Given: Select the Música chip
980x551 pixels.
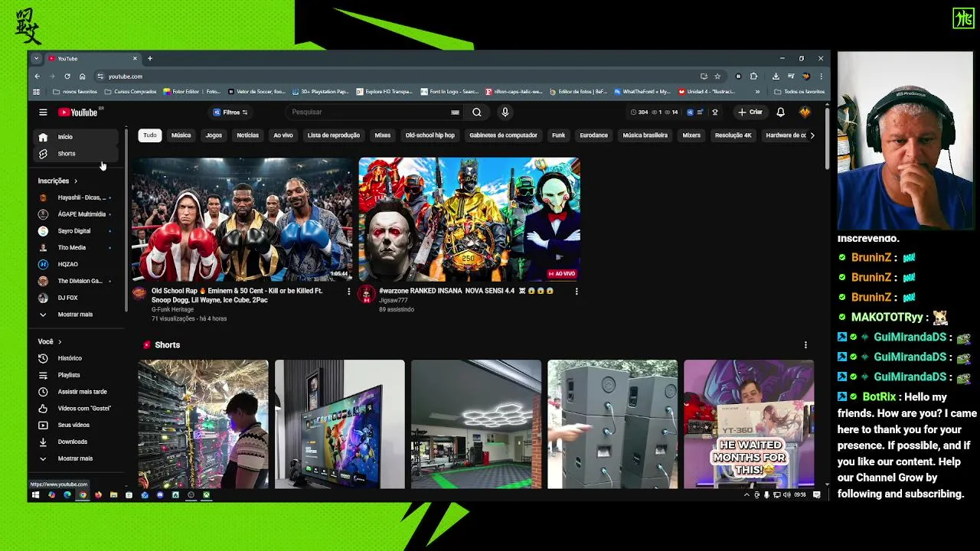Looking at the screenshot, I should pyautogui.click(x=181, y=135).
